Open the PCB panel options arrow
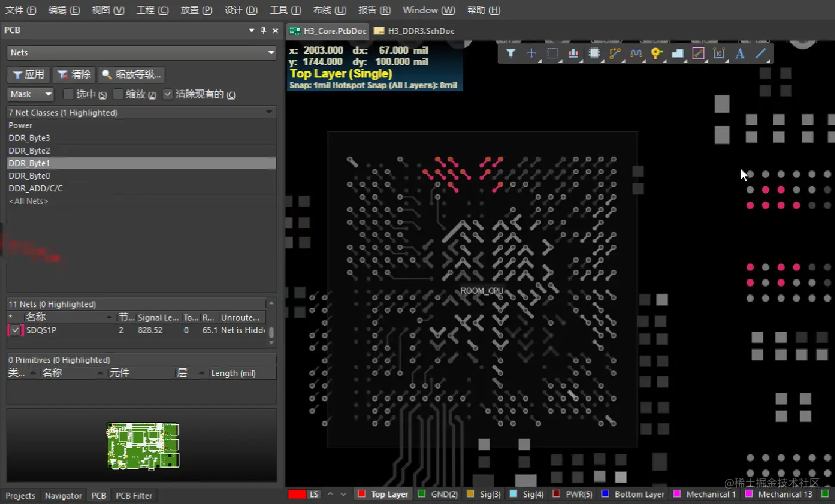 [252, 30]
